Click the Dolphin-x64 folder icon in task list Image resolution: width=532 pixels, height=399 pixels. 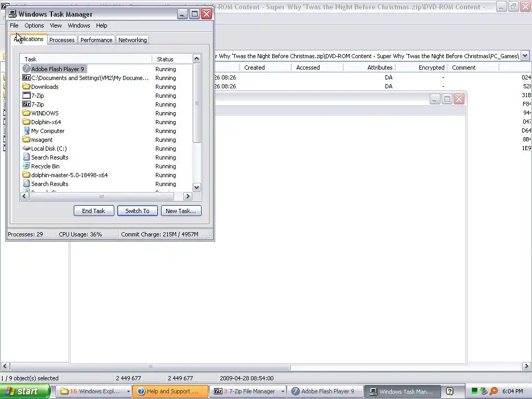coord(26,122)
